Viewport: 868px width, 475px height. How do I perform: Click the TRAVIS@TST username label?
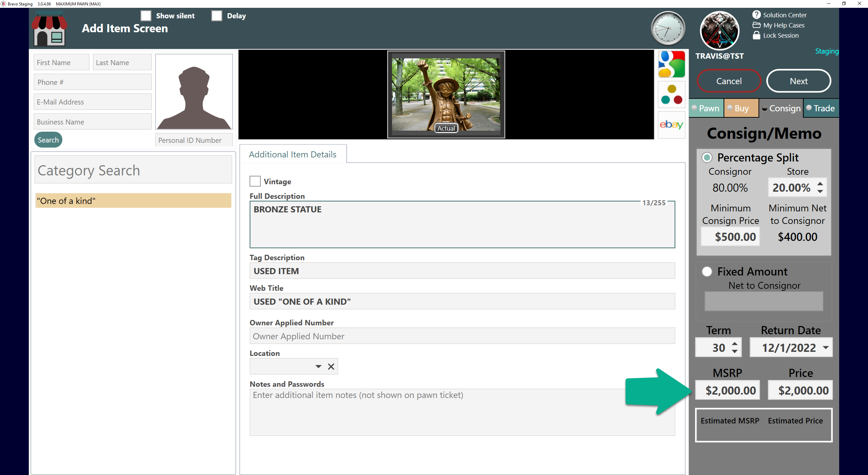(x=719, y=56)
